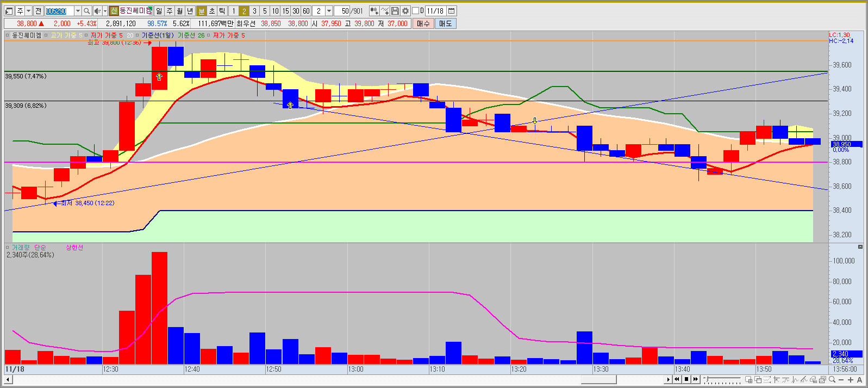Click the split chart window icon in bottom toolbar
The width and height of the screenshot is (868, 388).
click(x=748, y=379)
